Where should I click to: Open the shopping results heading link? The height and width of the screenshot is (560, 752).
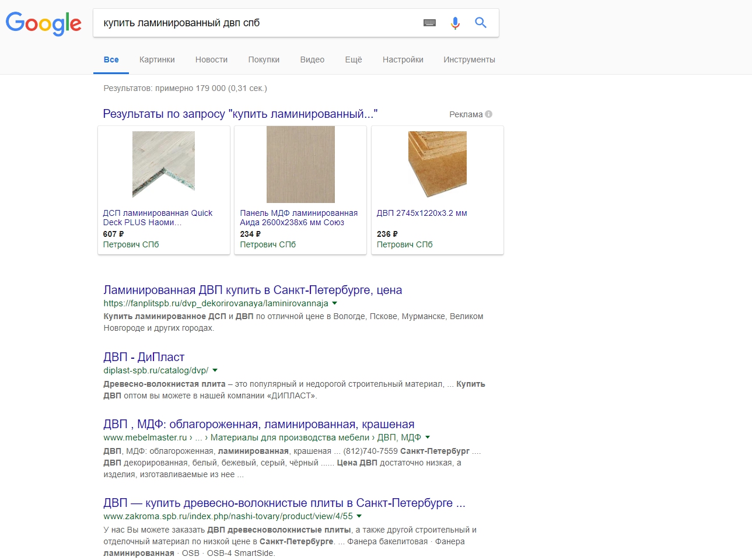[x=240, y=114]
